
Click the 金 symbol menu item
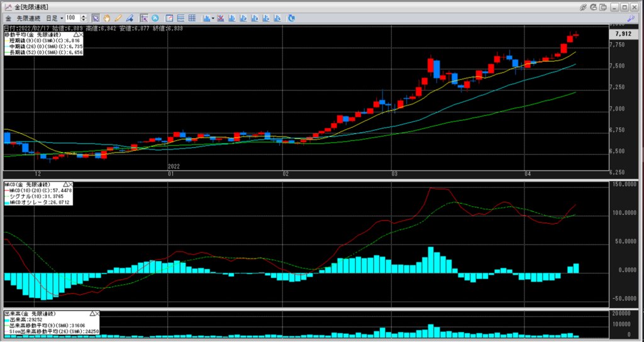(8, 18)
